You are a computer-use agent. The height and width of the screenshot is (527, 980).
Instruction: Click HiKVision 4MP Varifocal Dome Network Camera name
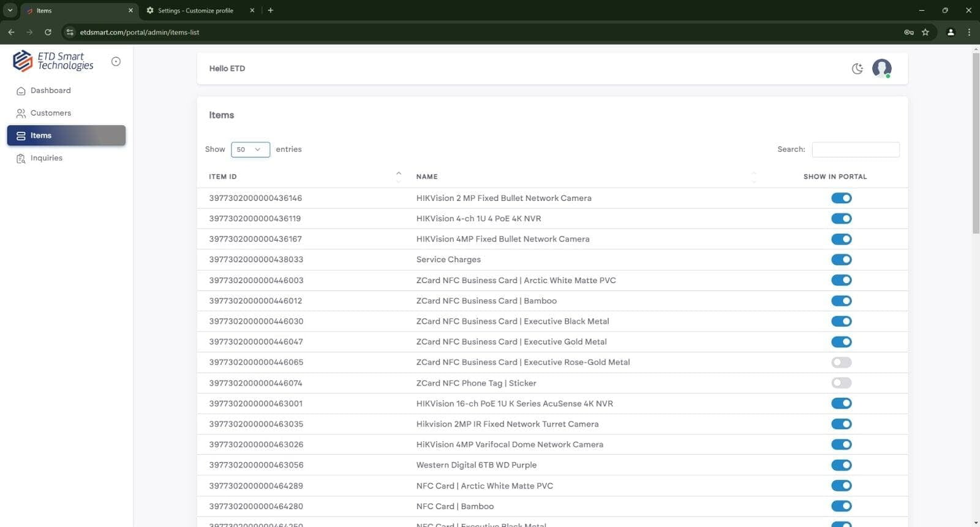510,444
